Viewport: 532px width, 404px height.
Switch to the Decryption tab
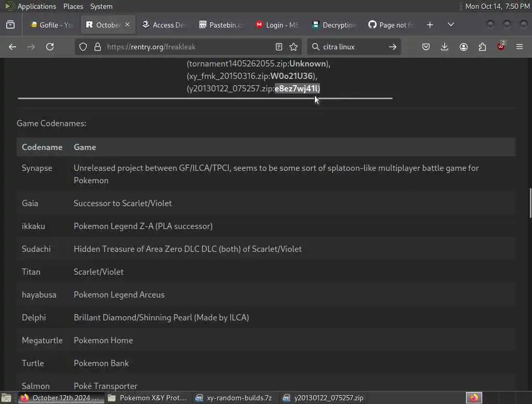click(x=334, y=25)
